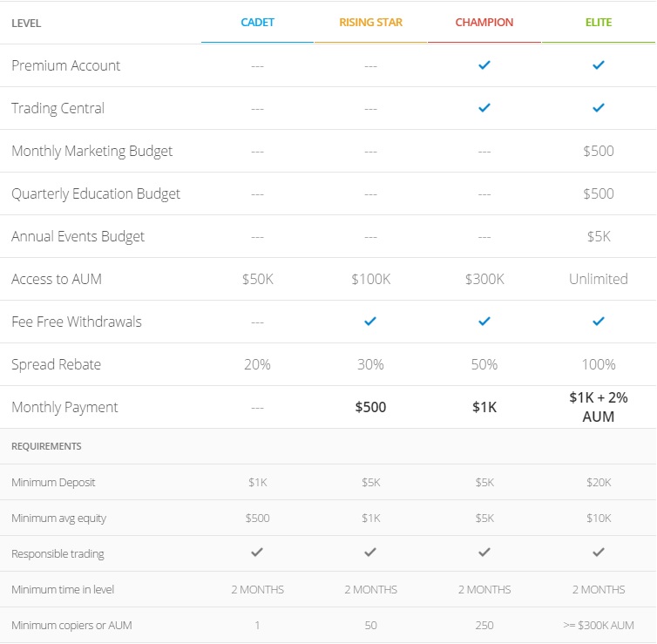657x644 pixels.
Task: Select the RISING STAR level header
Action: tap(371, 22)
